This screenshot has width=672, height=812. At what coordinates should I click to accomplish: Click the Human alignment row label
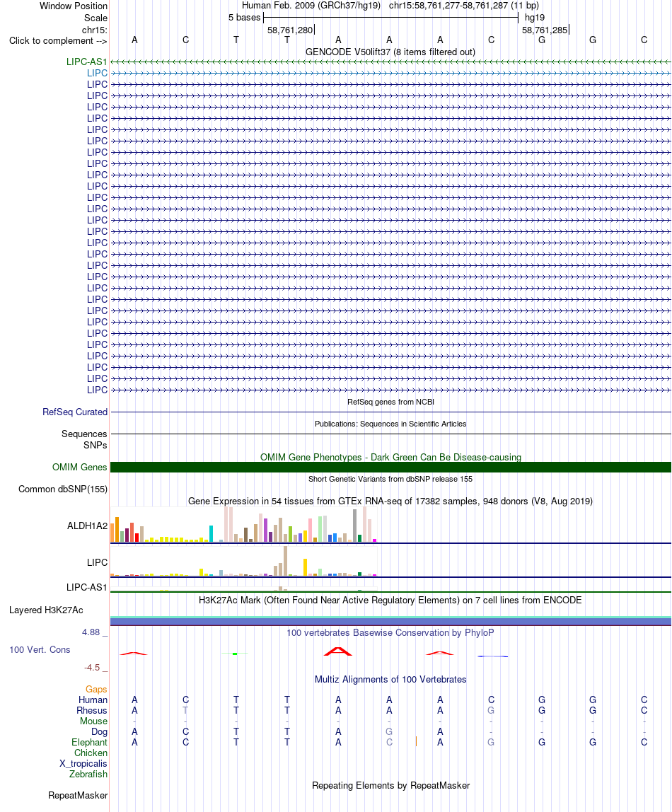pyautogui.click(x=93, y=700)
